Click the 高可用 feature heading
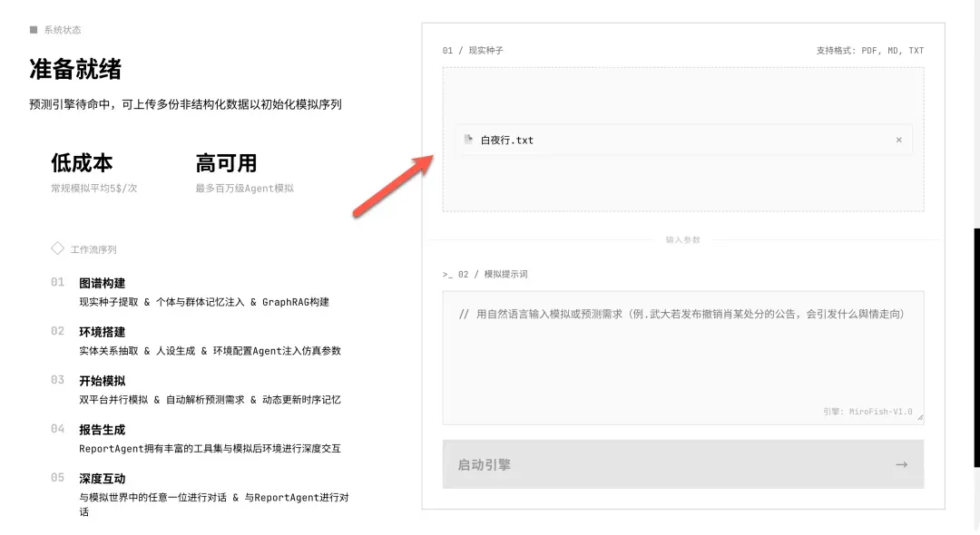This screenshot has width=980, height=535. pos(226,163)
